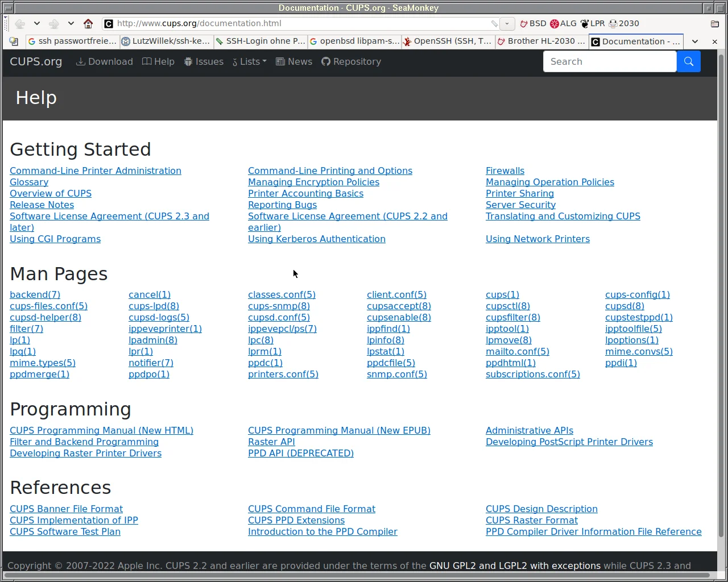Viewport: 728px width, 582px height.
Task: Close the current tab with the X
Action: click(715, 41)
